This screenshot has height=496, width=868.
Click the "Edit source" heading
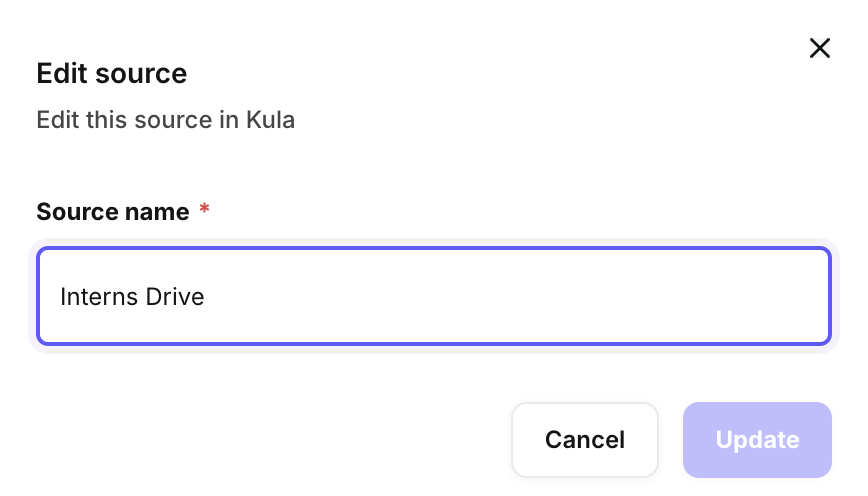tap(112, 73)
